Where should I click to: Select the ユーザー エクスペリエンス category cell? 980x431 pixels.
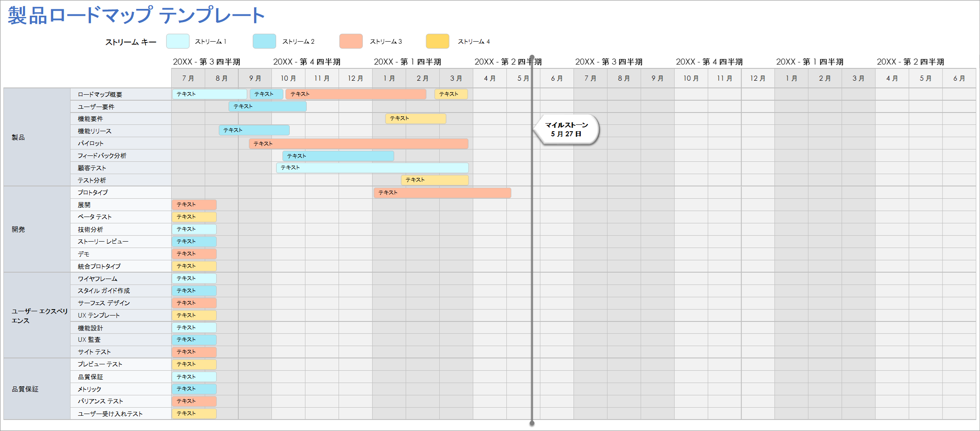[37, 316]
